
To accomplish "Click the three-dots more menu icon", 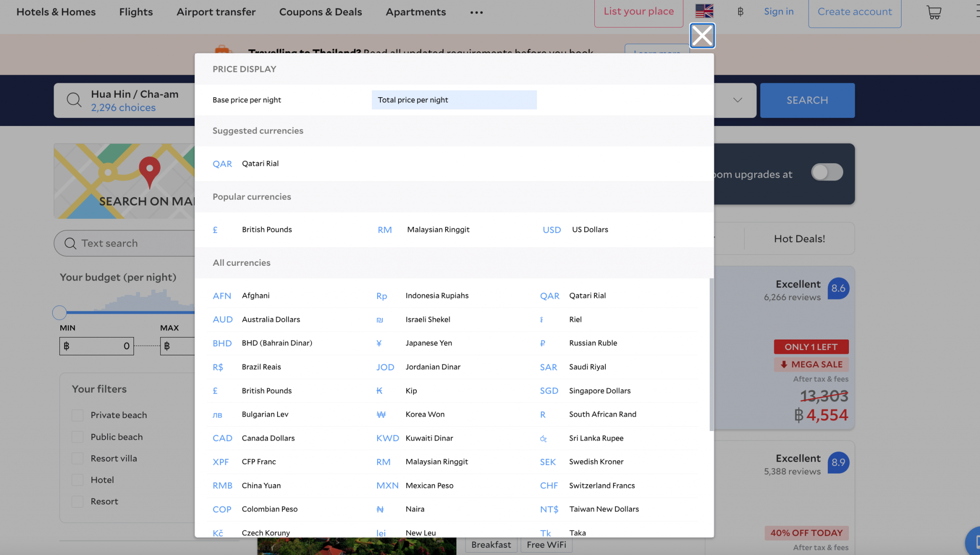I will [x=476, y=12].
